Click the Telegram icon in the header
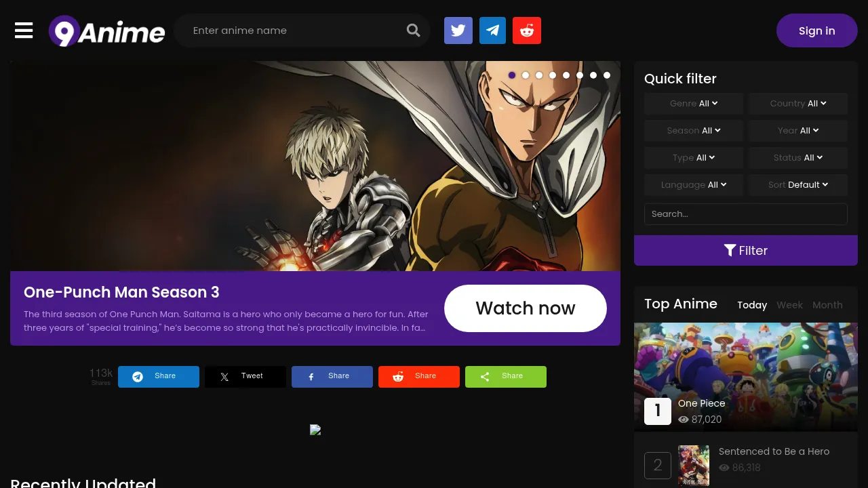This screenshot has width=868, height=488. pyautogui.click(x=492, y=30)
